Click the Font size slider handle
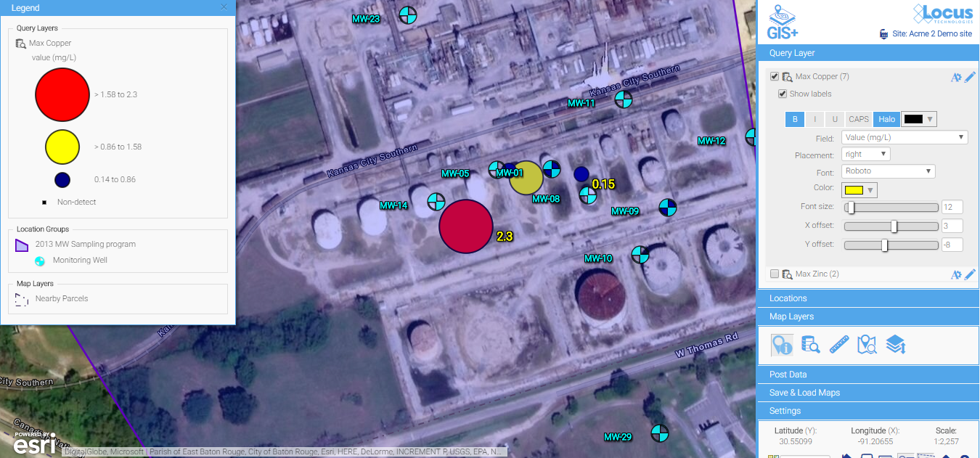Image resolution: width=980 pixels, height=458 pixels. click(851, 208)
